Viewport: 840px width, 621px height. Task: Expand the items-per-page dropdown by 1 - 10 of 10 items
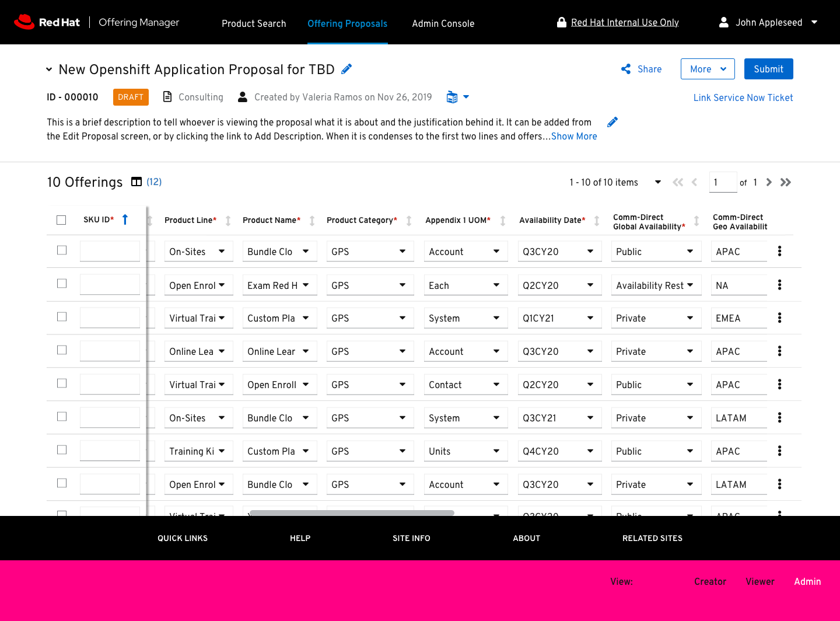click(x=657, y=182)
